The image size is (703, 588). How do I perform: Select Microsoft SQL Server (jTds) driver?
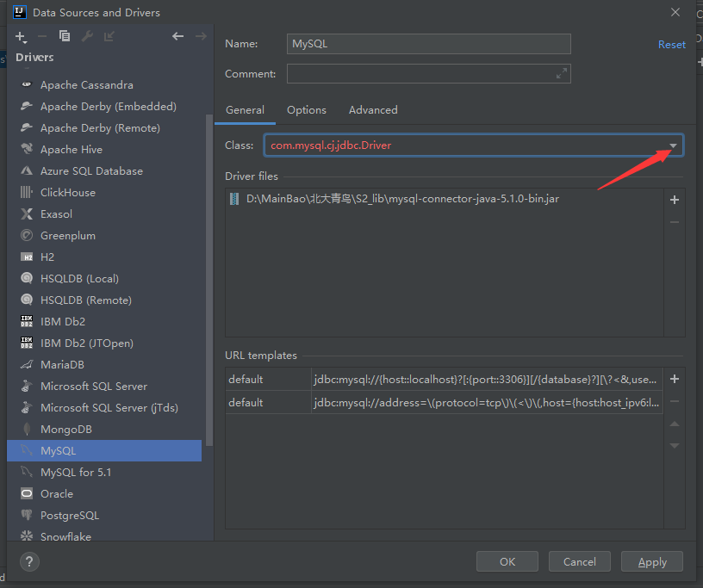pyautogui.click(x=104, y=407)
